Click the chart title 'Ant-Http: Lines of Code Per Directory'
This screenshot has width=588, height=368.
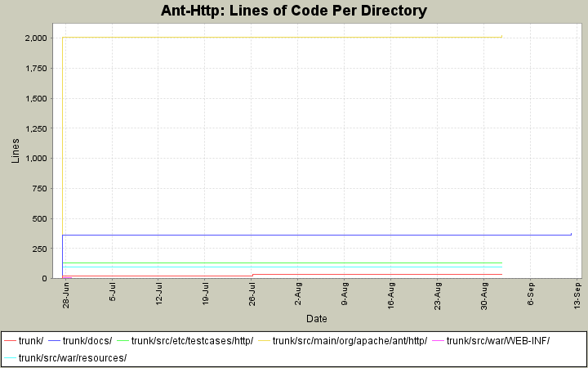[x=294, y=11]
